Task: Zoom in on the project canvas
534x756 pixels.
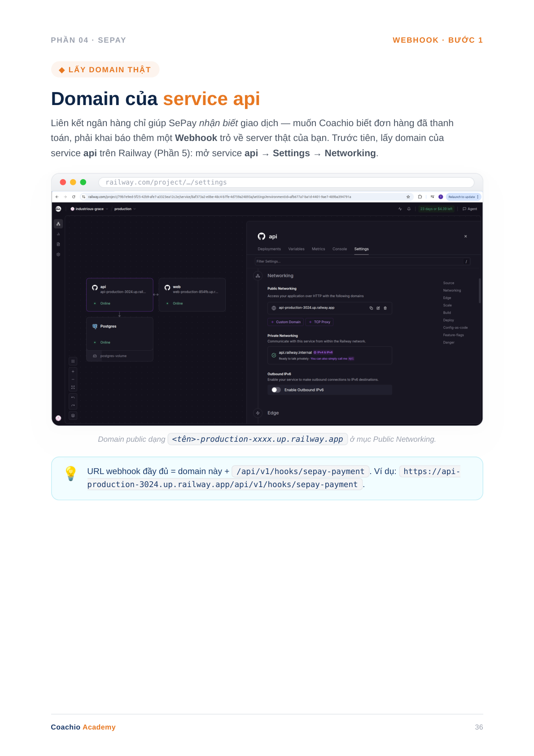Action: 73,372
